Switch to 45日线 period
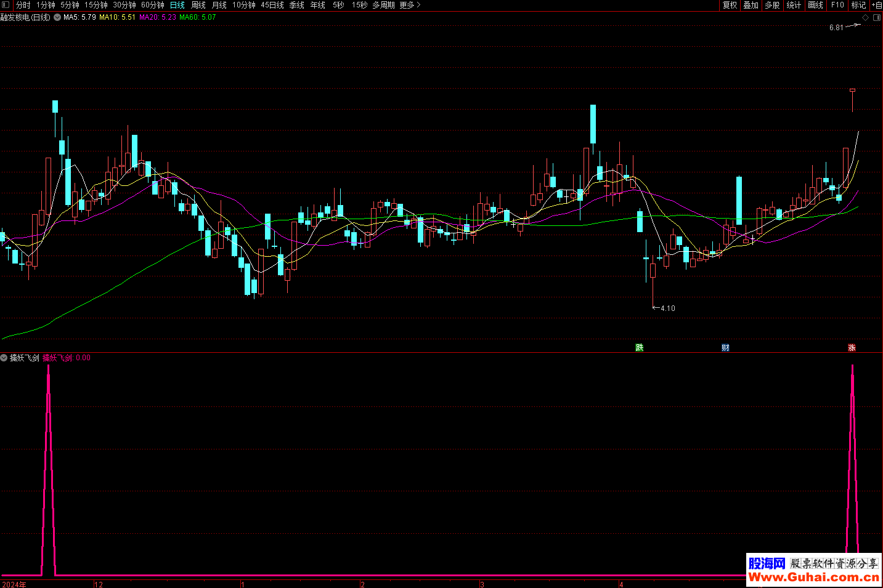This screenshot has width=883, height=588. 272,5
